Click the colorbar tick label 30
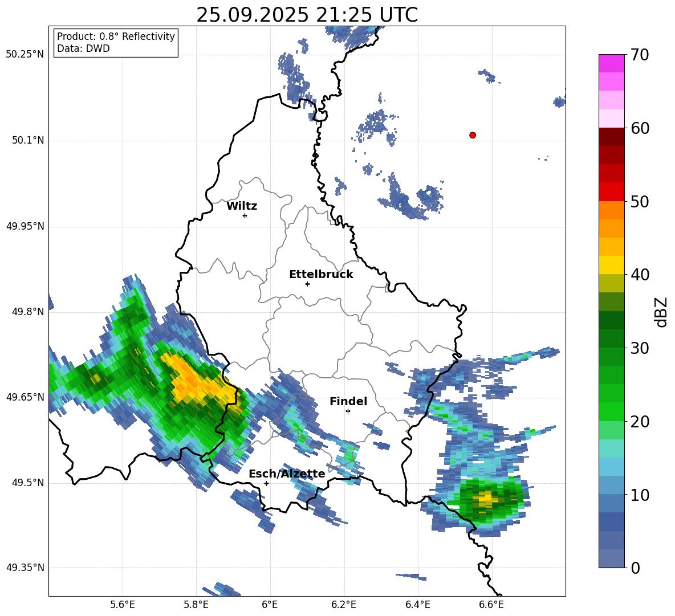Image resolution: width=675 pixels, height=616 pixels. point(639,348)
